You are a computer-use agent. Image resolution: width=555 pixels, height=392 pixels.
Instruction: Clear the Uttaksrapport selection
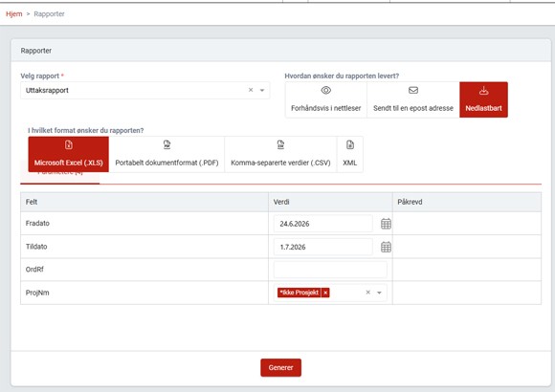point(251,90)
